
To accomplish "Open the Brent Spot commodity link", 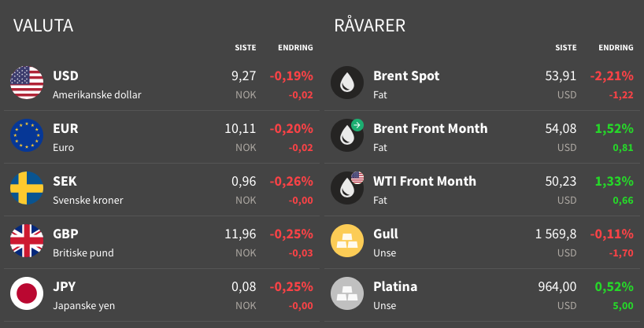I will [406, 76].
